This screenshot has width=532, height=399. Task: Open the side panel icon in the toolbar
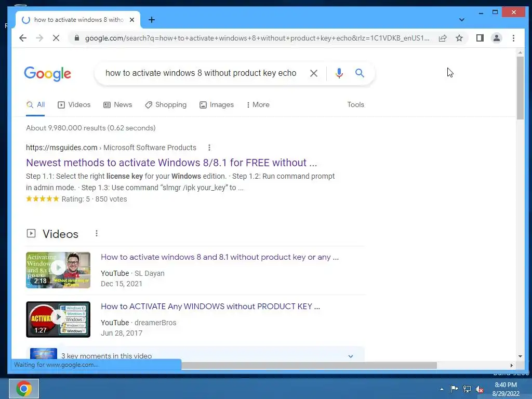[480, 38]
